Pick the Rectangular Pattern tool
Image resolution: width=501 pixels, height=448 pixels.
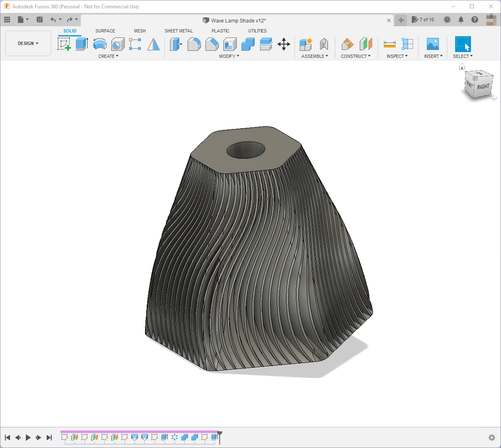(135, 44)
